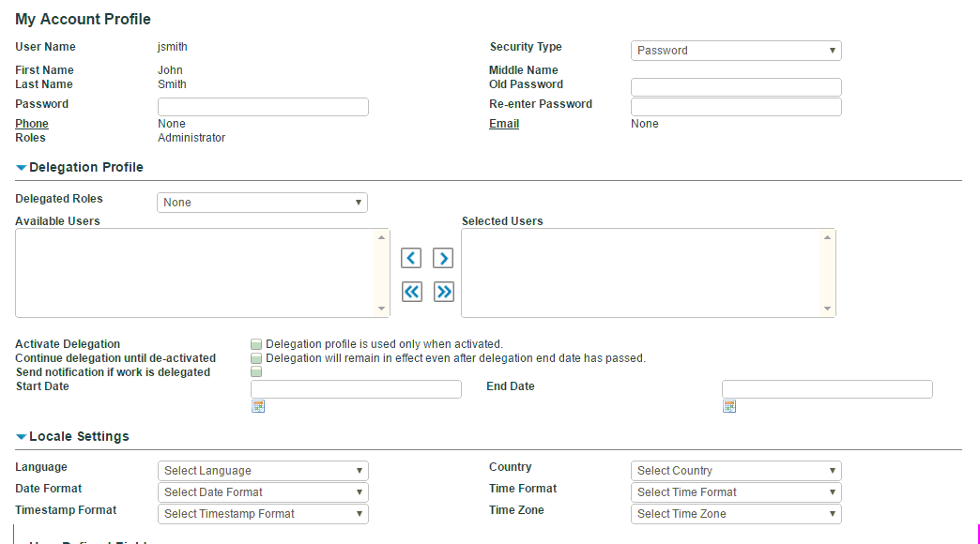Expand the Select Language dropdown
The height and width of the screenshot is (544, 980).
(x=263, y=471)
